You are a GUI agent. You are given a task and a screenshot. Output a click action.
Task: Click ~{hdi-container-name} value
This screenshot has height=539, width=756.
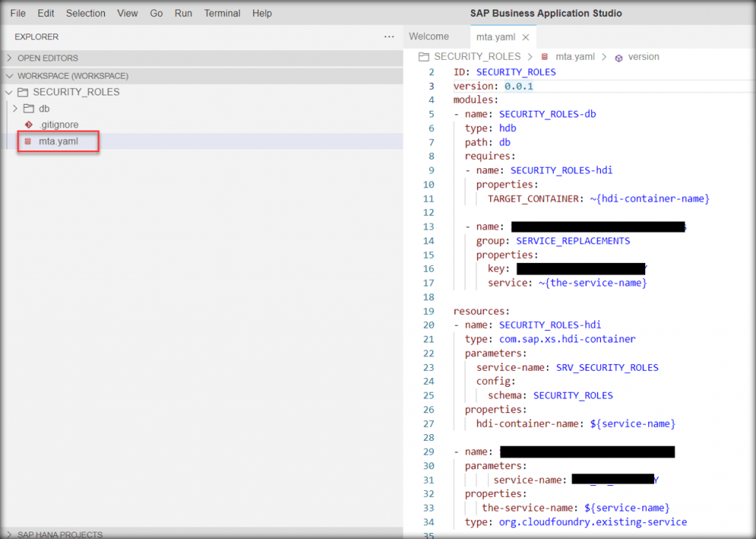(x=650, y=199)
